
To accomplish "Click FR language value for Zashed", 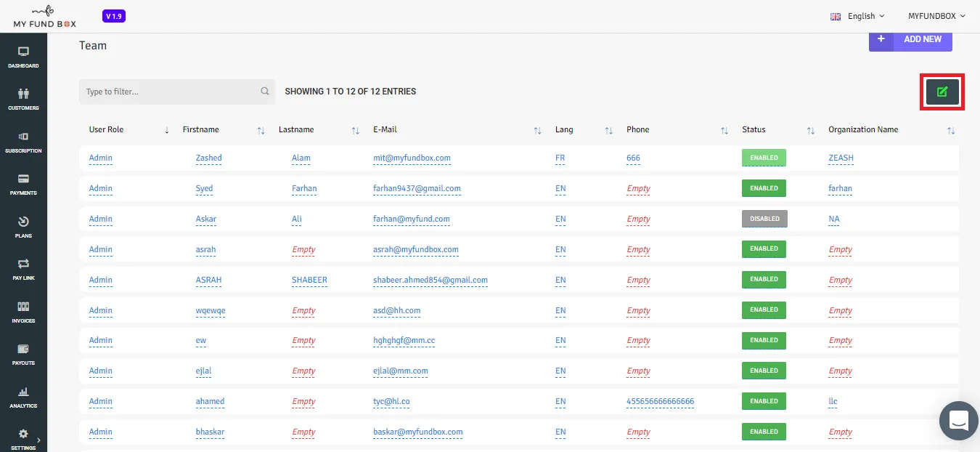I will [x=560, y=158].
